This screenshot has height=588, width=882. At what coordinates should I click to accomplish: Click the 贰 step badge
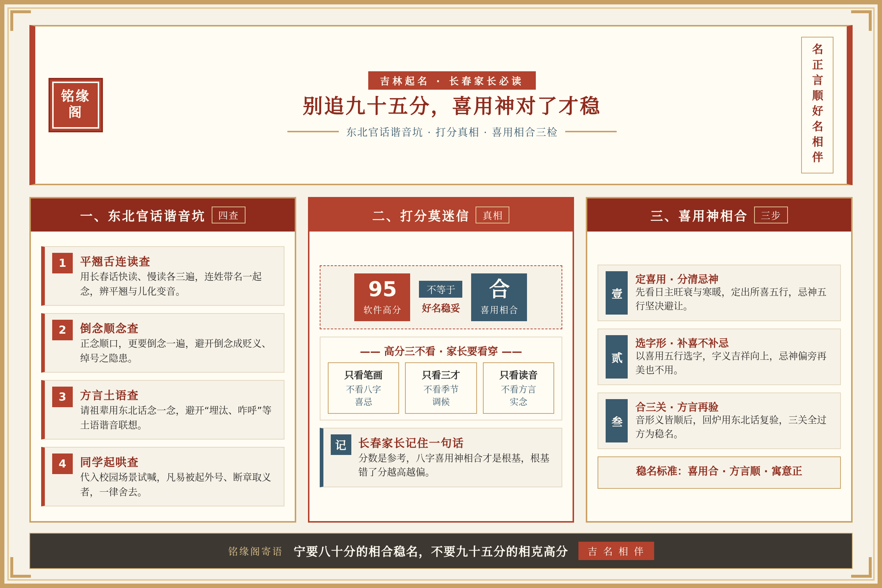click(x=617, y=356)
